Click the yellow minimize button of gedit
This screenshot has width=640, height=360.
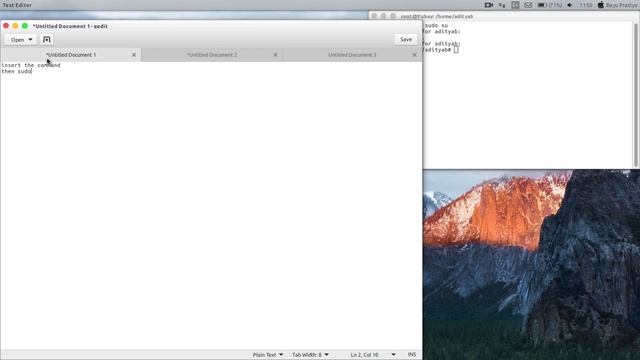pyautogui.click(x=16, y=26)
